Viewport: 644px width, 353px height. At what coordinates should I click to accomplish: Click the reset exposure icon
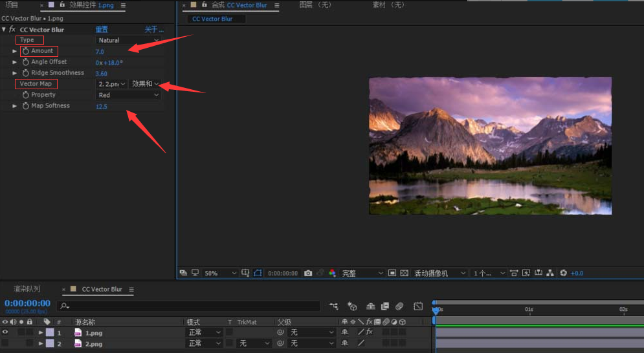pyautogui.click(x=564, y=273)
